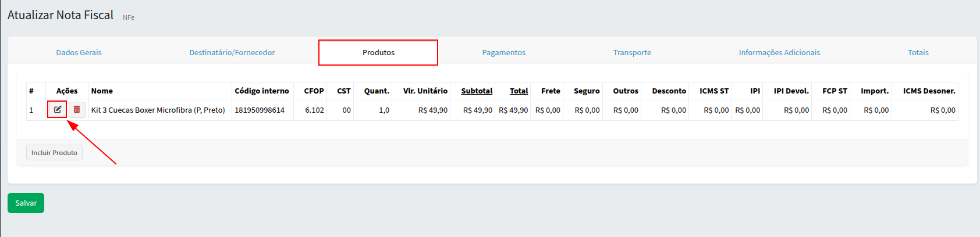Screen dimensions: 980x237
Task: Click the Atualizar Nota Fiscal page title
Action: click(61, 15)
